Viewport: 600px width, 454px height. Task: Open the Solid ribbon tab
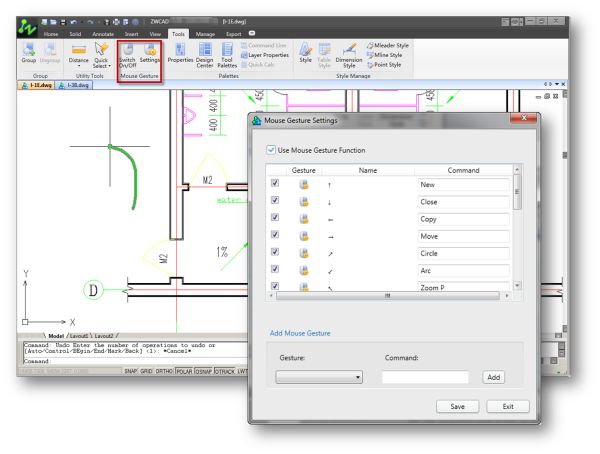point(75,34)
